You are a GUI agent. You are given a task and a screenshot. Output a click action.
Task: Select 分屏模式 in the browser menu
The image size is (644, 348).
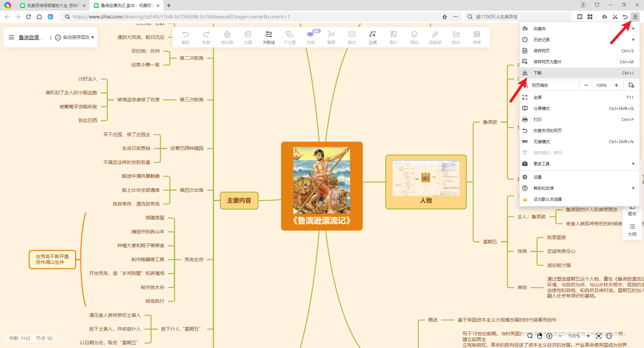(x=579, y=108)
